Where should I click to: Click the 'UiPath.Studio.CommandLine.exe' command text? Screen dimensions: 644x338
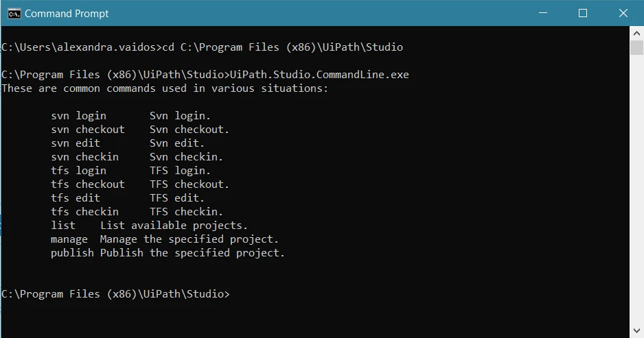tap(319, 75)
